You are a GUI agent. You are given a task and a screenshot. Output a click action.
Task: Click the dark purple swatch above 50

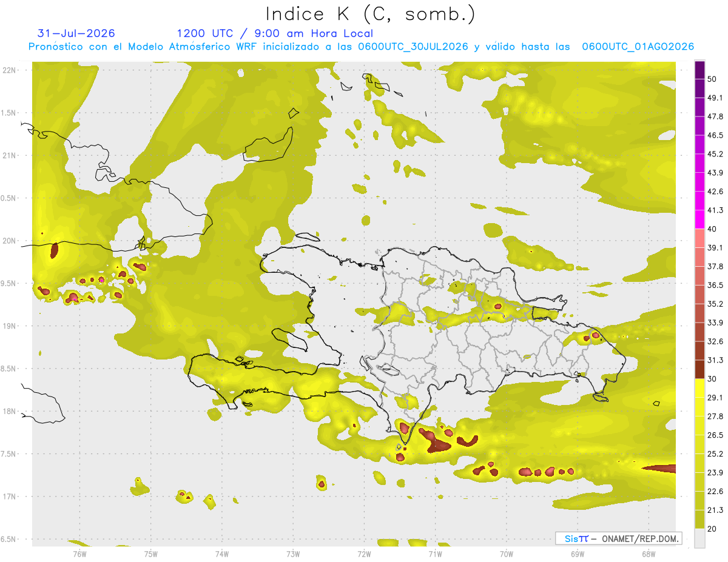(699, 70)
